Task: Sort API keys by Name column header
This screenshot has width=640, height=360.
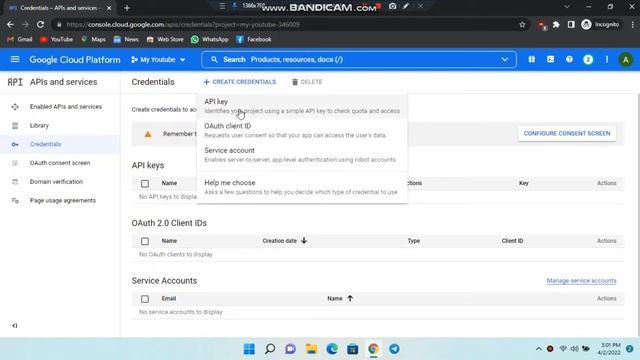Action: coord(169,183)
